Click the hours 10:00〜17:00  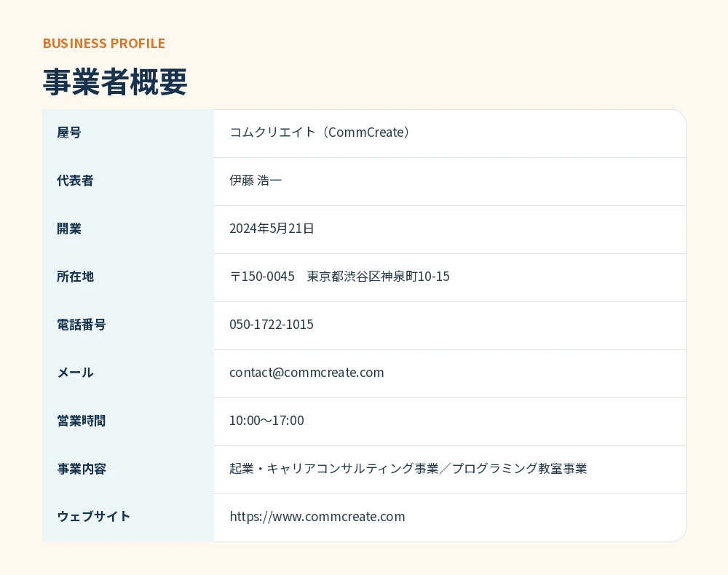click(x=266, y=421)
